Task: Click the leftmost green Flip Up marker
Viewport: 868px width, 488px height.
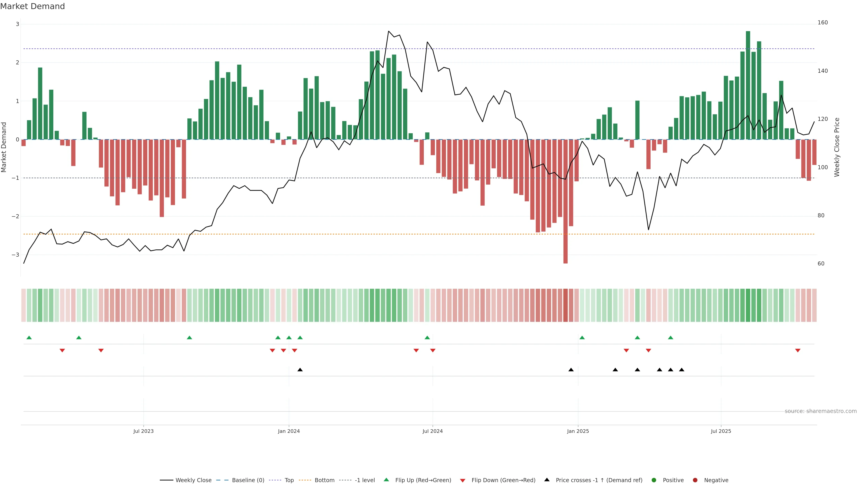Action: pyautogui.click(x=29, y=338)
